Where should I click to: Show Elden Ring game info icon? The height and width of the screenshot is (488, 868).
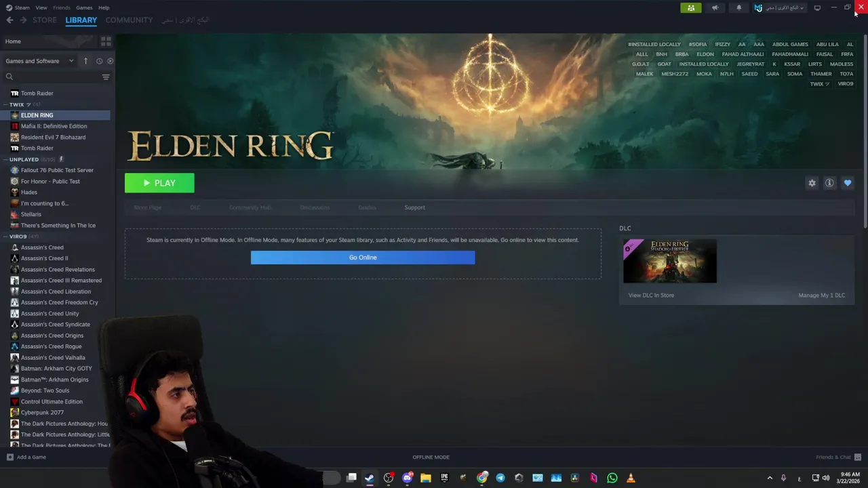coord(829,183)
